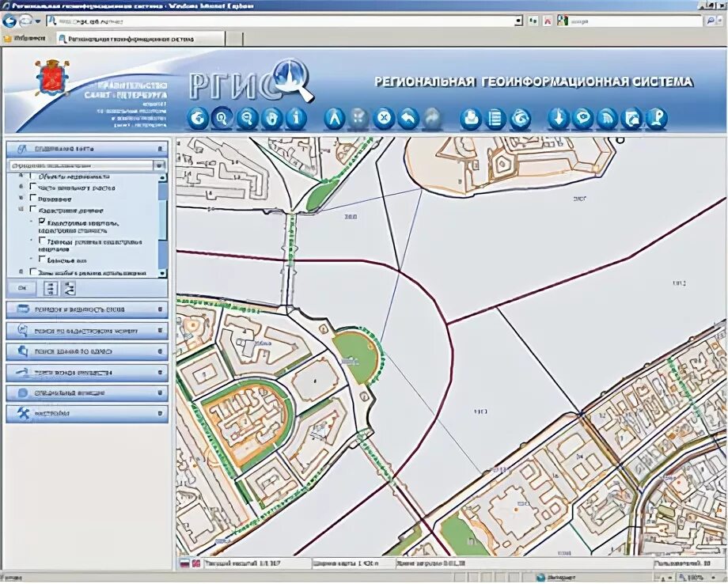Click the down-arrow download icon
The image size is (728, 584).
pyautogui.click(x=559, y=118)
